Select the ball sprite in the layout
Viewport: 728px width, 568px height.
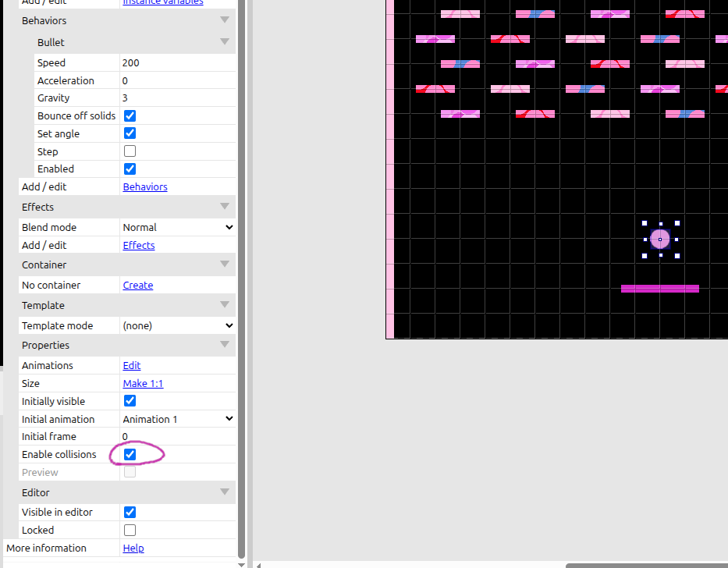coord(660,240)
